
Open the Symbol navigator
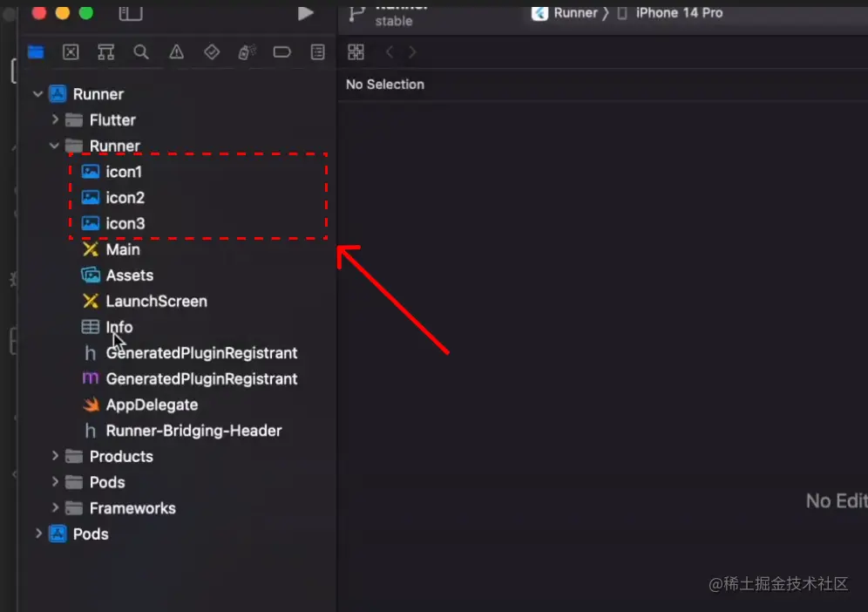(x=105, y=52)
